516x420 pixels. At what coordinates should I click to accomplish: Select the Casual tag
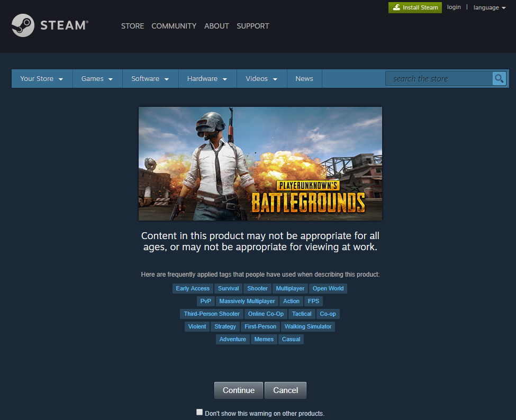coord(291,340)
